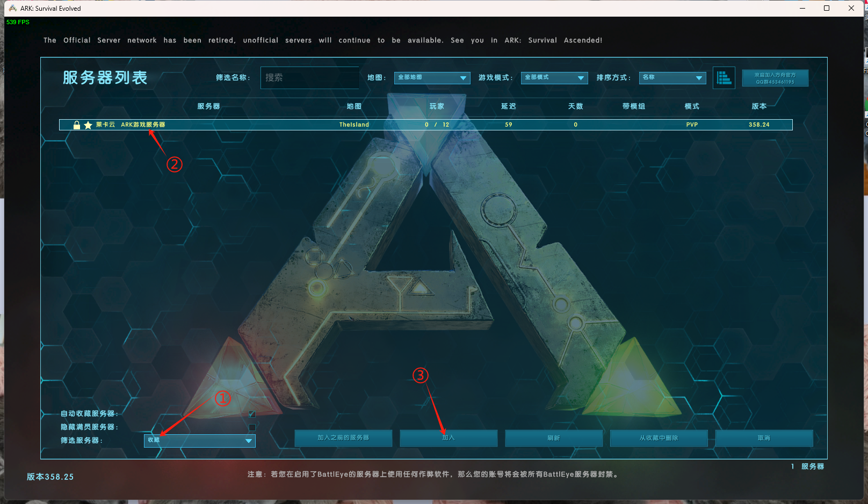The width and height of the screenshot is (868, 504).
Task: Click the 服务器列表 title
Action: click(x=105, y=78)
